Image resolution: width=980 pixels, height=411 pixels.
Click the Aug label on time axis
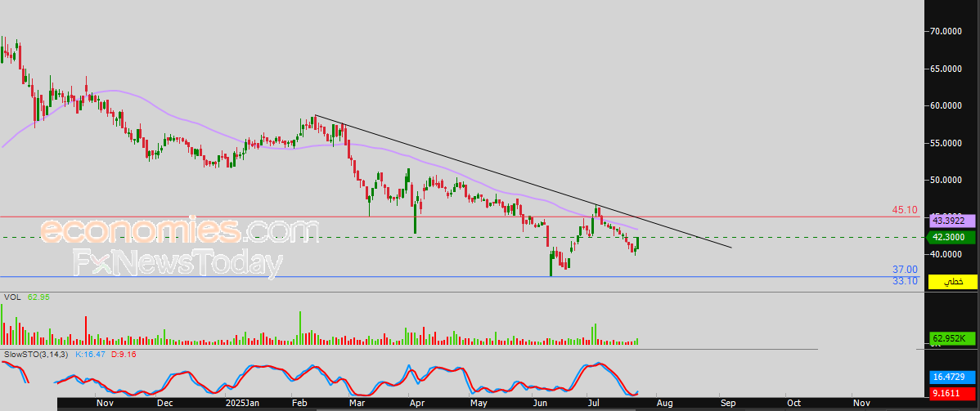click(x=664, y=404)
